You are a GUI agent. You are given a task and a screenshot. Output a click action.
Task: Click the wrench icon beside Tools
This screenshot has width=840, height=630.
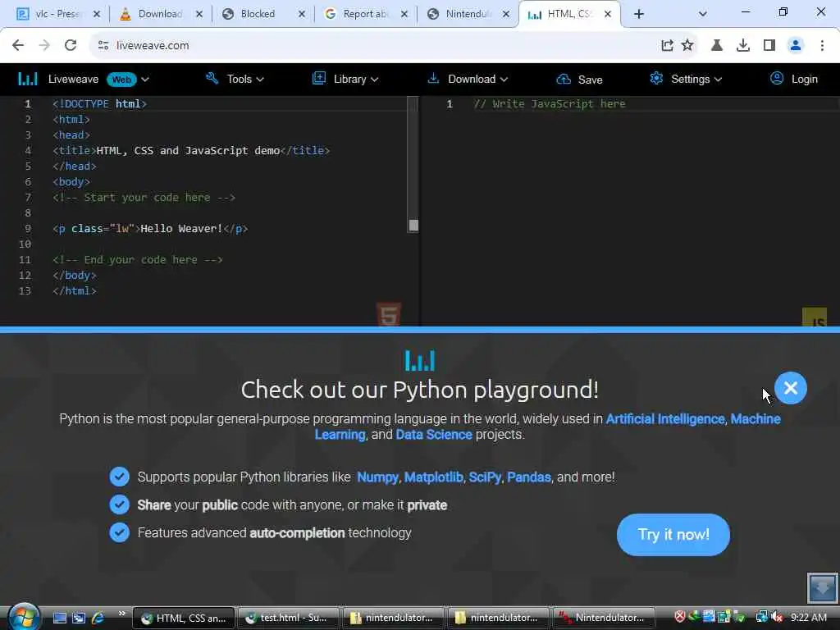point(212,78)
